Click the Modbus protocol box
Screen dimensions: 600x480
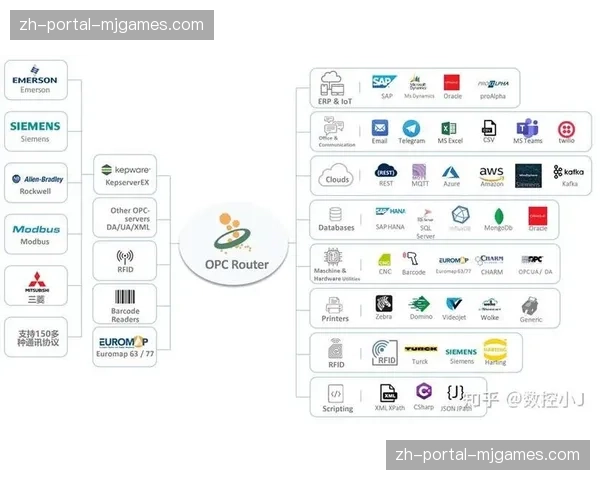click(35, 235)
